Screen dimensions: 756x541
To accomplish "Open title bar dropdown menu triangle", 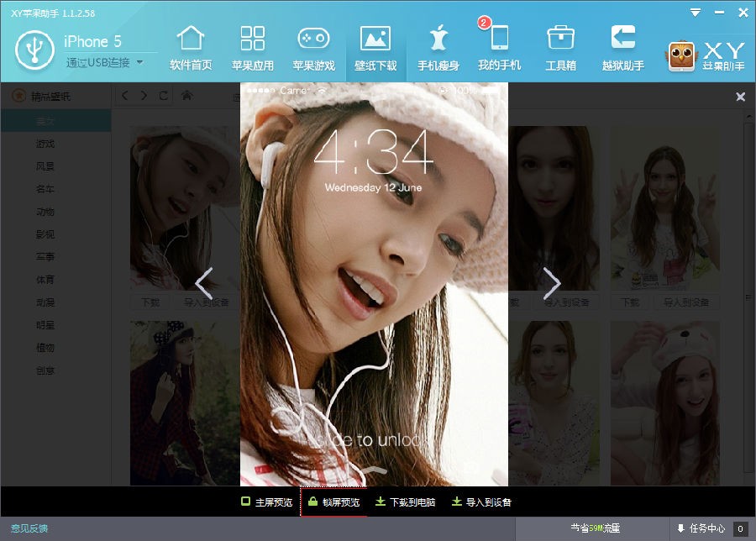I will pos(696,13).
